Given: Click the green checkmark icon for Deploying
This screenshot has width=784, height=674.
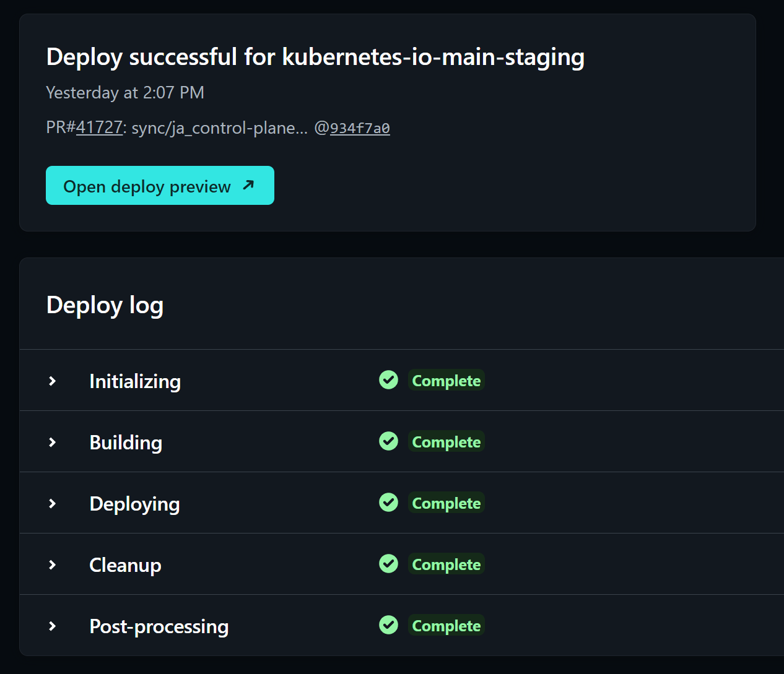Looking at the screenshot, I should point(388,503).
